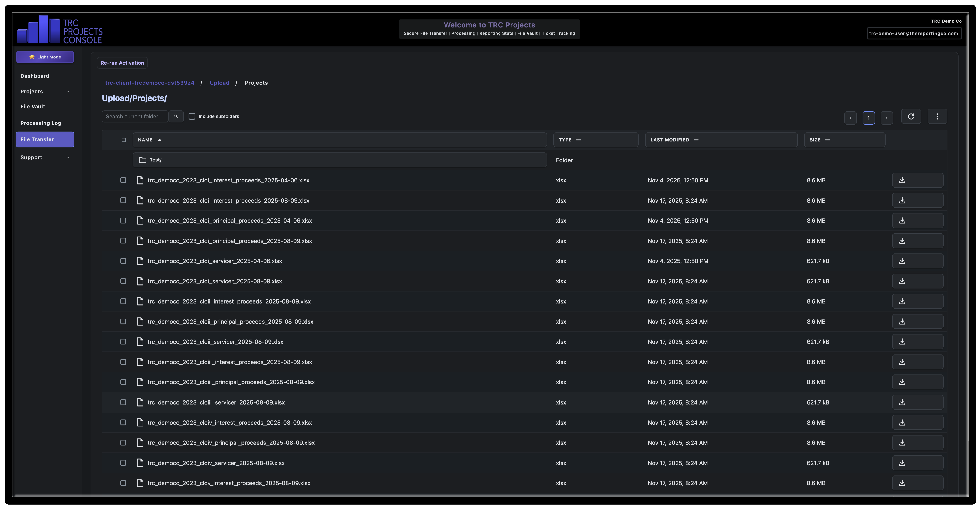Click the file icon for trc_democo_2023_cloiv_servicer_2025-08-09.xlsx
This screenshot has width=980, height=510.
click(x=140, y=463)
